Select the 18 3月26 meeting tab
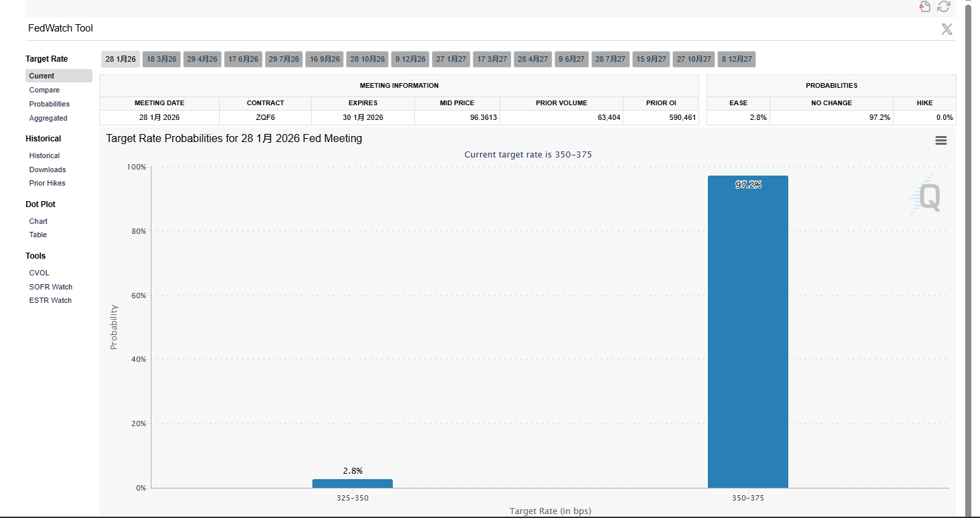Image resolution: width=980 pixels, height=518 pixels. [x=162, y=59]
